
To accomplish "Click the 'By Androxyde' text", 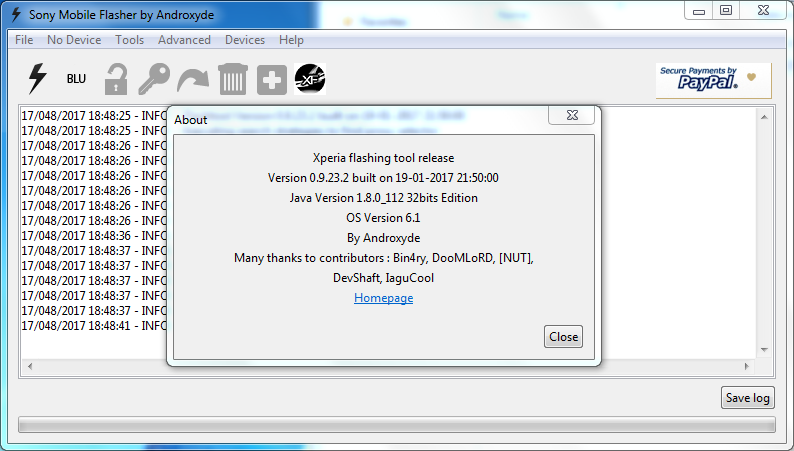I will point(383,238).
